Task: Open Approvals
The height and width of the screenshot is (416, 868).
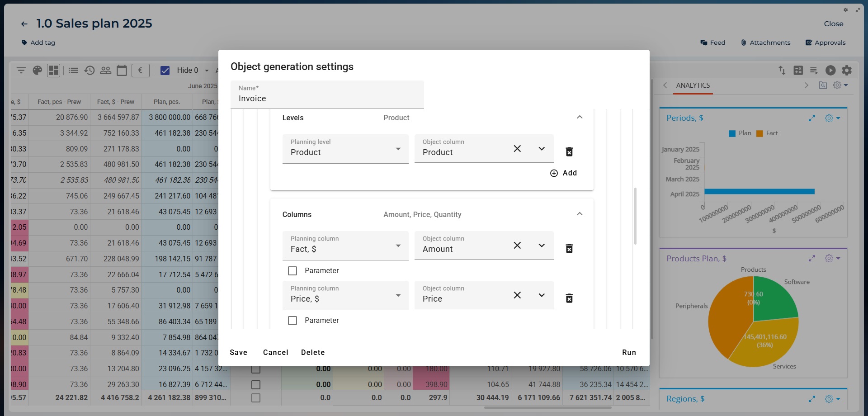Action: pos(826,43)
